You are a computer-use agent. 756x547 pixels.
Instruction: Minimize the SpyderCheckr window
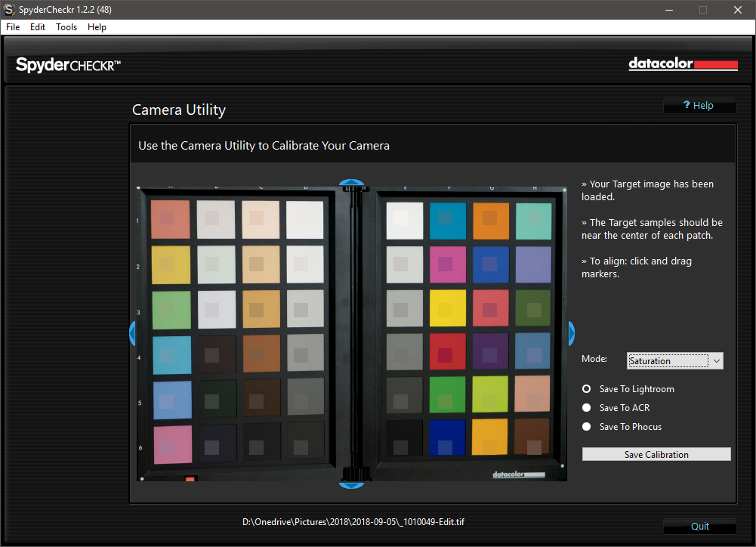669,10
